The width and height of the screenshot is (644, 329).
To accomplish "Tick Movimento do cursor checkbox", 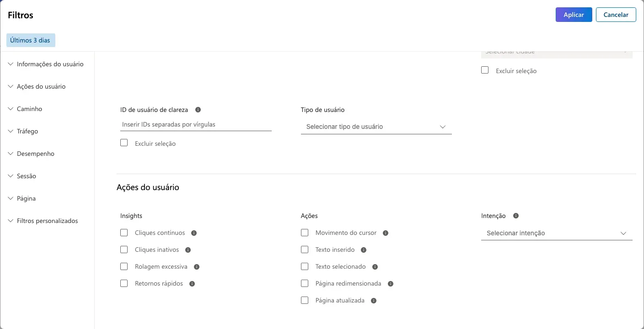I will tap(305, 233).
